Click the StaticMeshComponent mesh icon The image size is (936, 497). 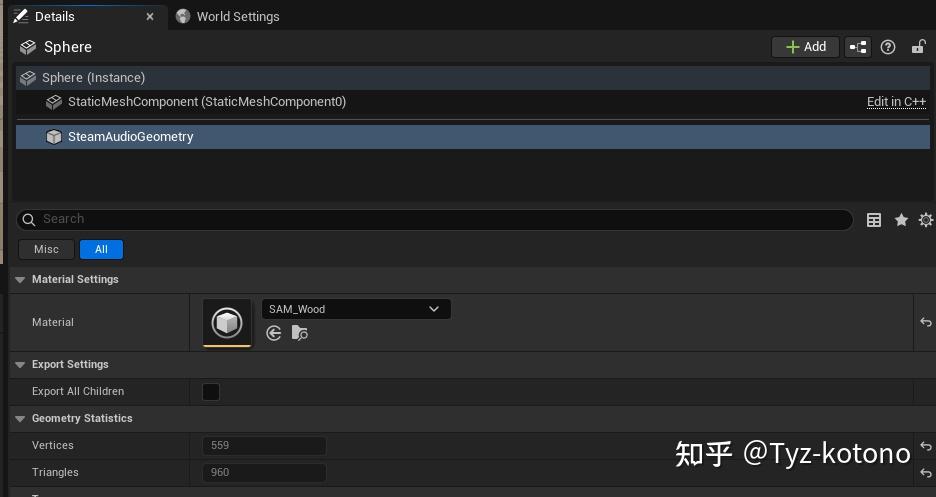(54, 102)
